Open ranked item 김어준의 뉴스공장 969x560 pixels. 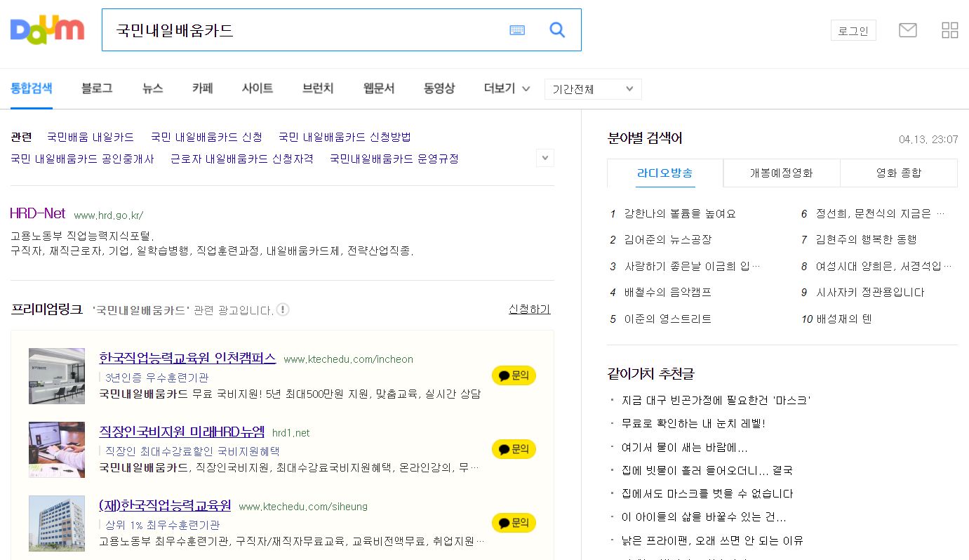click(x=668, y=239)
